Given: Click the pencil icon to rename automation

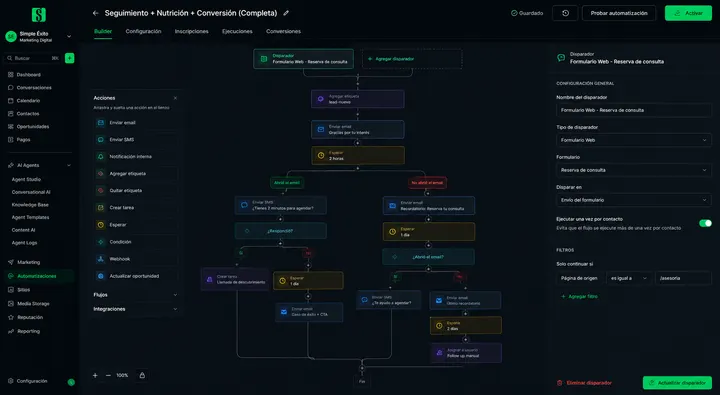Looking at the screenshot, I should pos(286,13).
